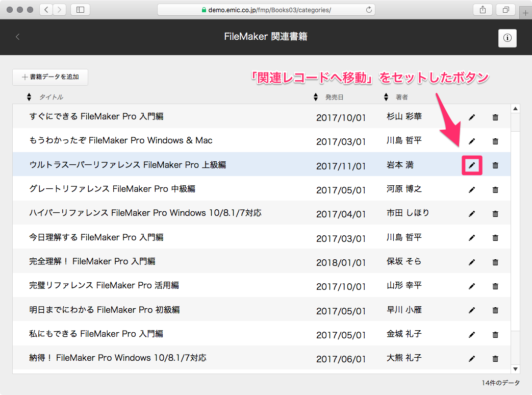The width and height of the screenshot is (532, 395).
Task: Click author 杉山 彩華
Action: [404, 116]
